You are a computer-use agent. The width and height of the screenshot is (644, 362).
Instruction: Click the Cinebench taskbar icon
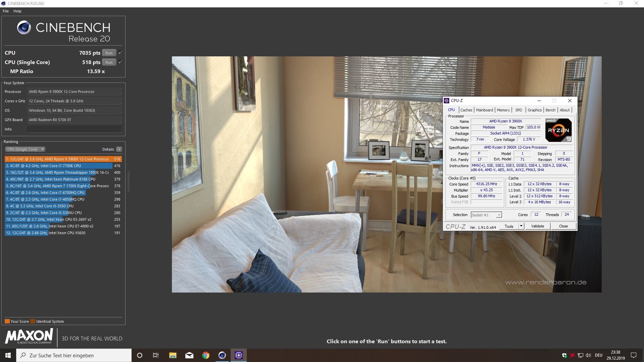[x=222, y=355]
